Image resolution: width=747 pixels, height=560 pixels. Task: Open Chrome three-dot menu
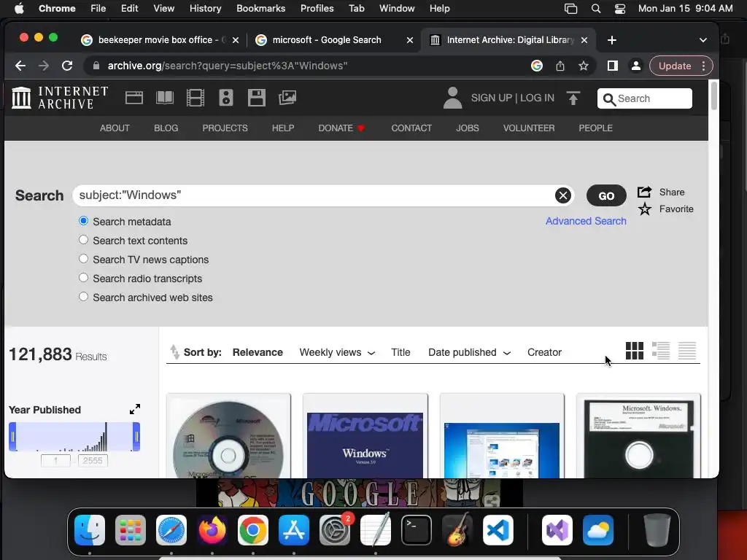tap(704, 66)
